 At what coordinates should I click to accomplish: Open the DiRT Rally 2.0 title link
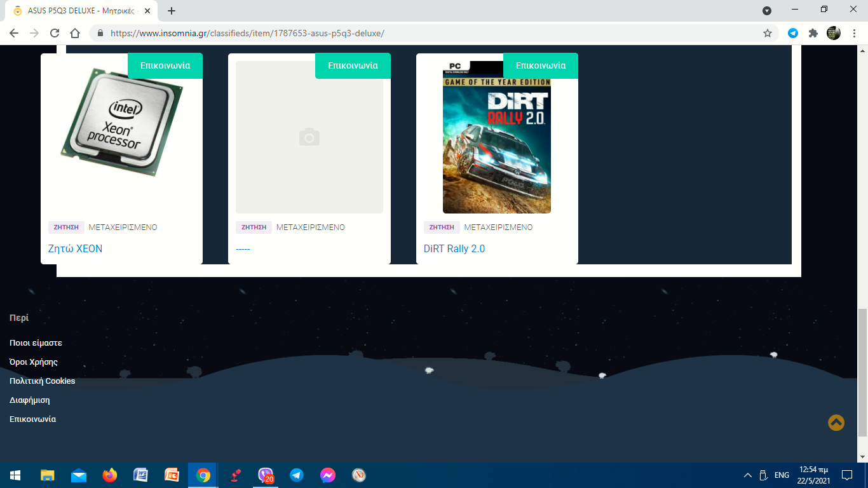pyautogui.click(x=454, y=248)
